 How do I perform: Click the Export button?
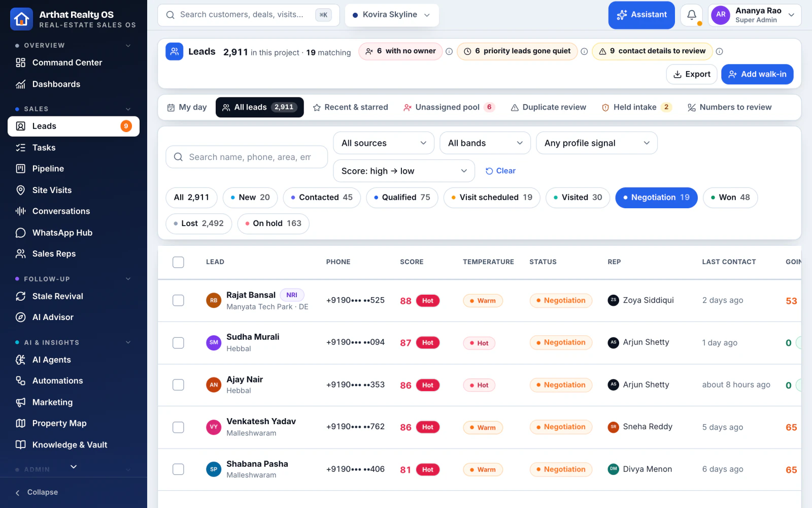pos(692,74)
